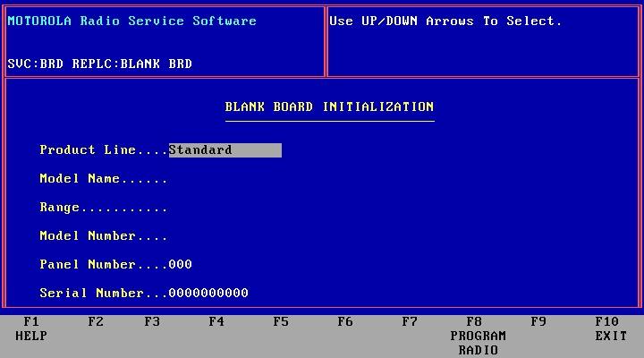
Task: Click the Model Name label
Action: (80, 178)
